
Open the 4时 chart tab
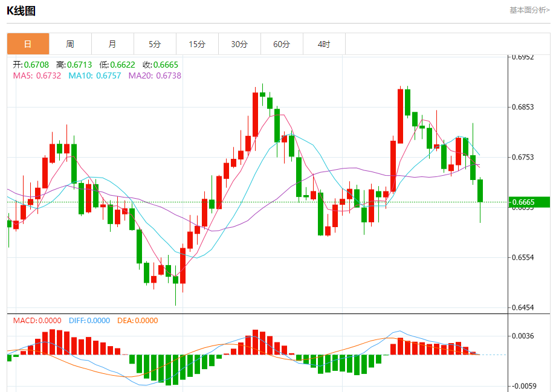tap(324, 44)
